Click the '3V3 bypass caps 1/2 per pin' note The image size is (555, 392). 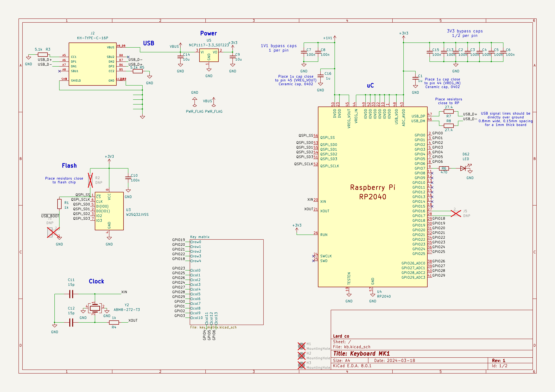(465, 33)
